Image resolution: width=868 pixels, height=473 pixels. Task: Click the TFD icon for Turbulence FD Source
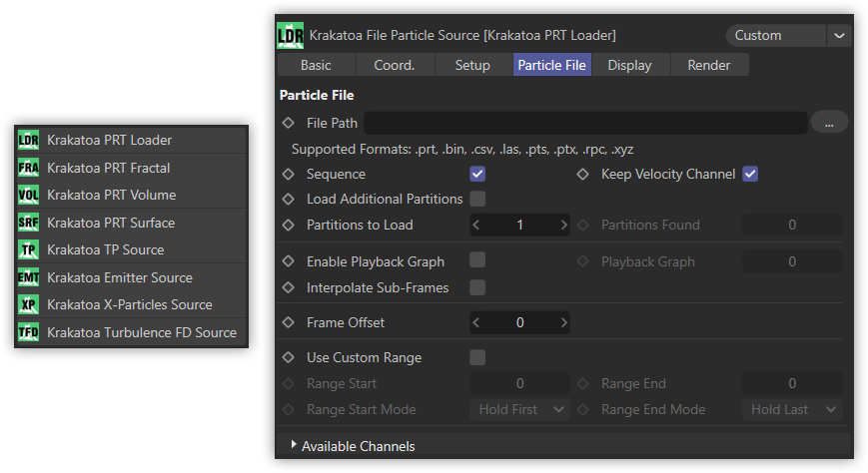28,332
